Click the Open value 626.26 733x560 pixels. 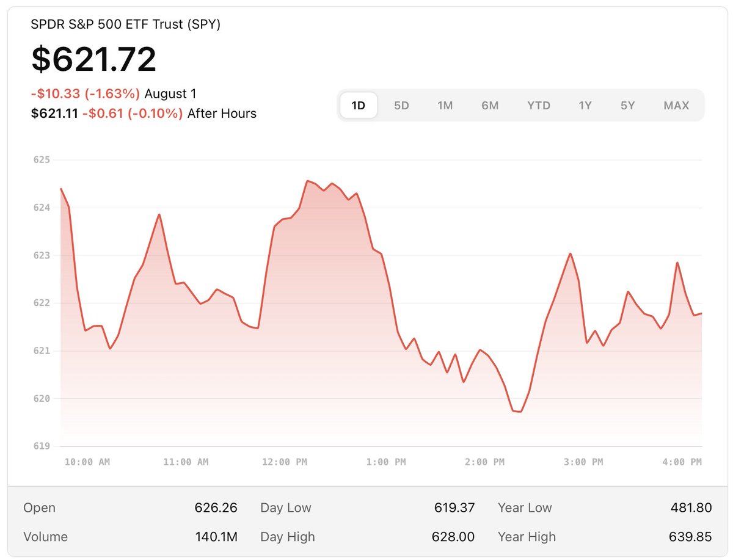coord(216,508)
